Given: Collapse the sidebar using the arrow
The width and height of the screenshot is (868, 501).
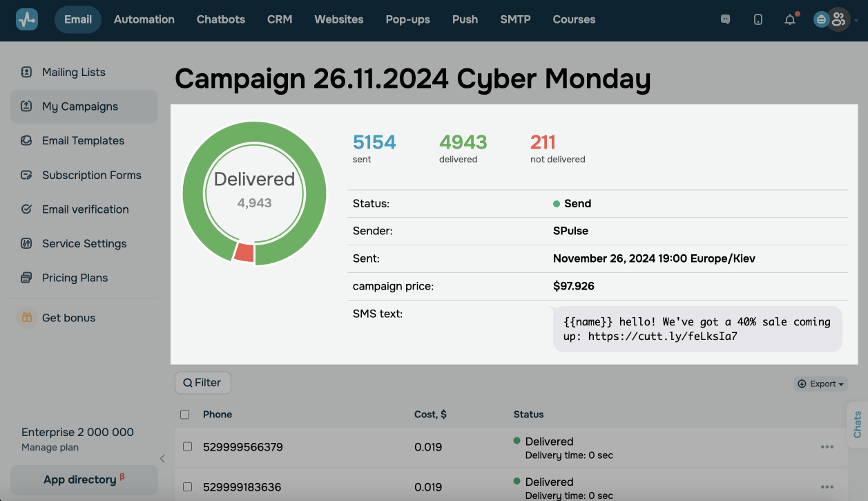Looking at the screenshot, I should [162, 458].
